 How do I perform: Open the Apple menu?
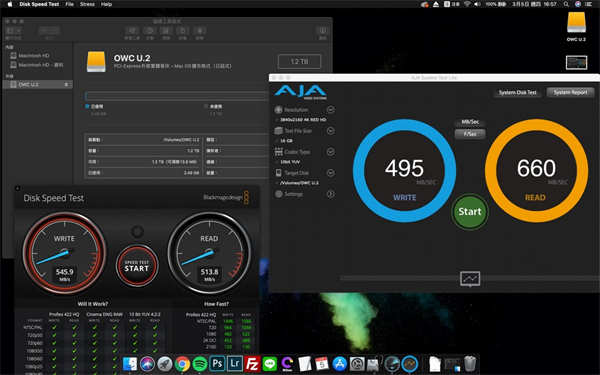(x=10, y=4)
